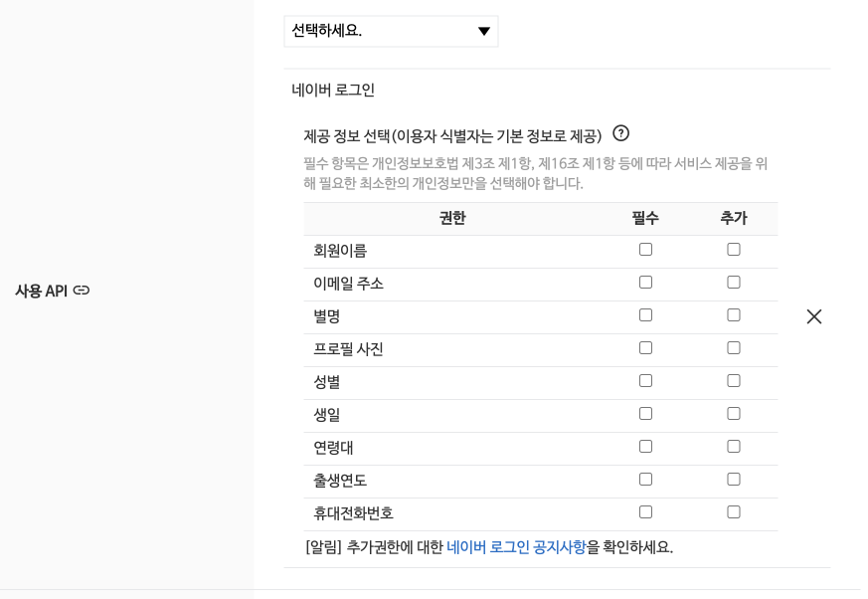Enable 필수 checkbox for 별명
This screenshot has width=868, height=599.
pos(645,314)
